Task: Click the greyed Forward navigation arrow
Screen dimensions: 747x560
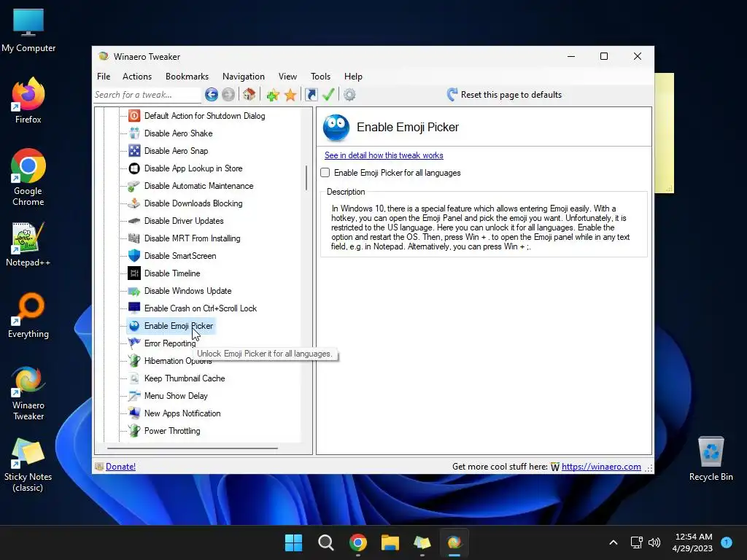Action: pos(228,95)
